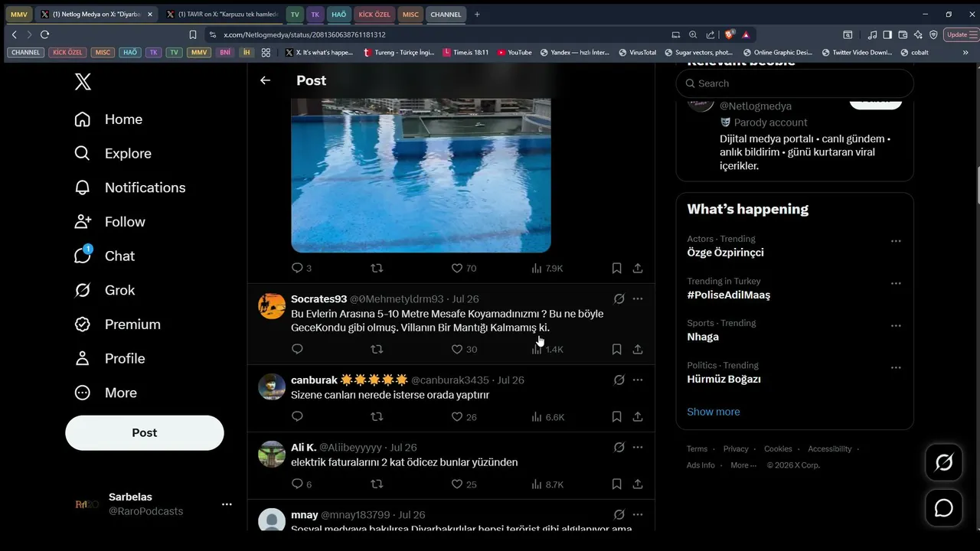Reload the page in the browser
980x551 pixels.
point(44,34)
